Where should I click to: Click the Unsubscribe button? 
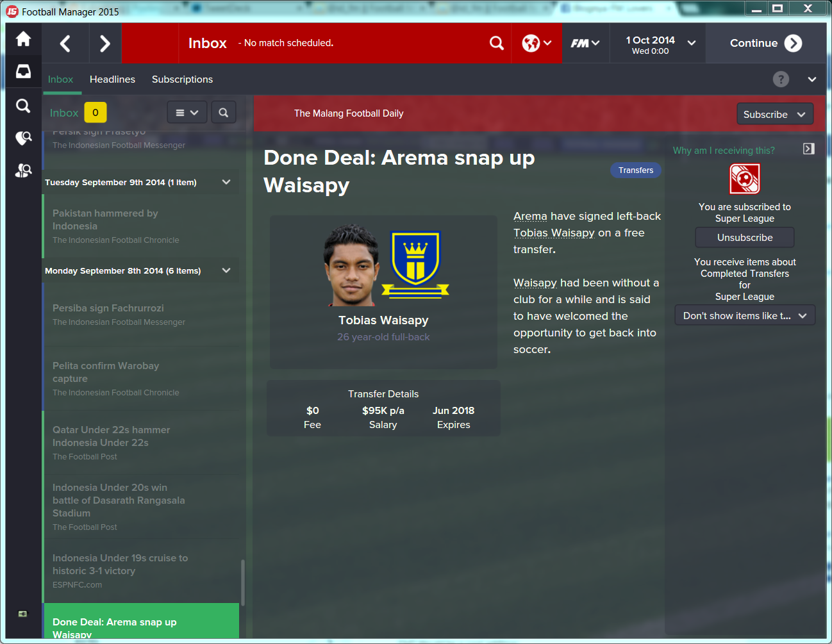[x=745, y=238]
